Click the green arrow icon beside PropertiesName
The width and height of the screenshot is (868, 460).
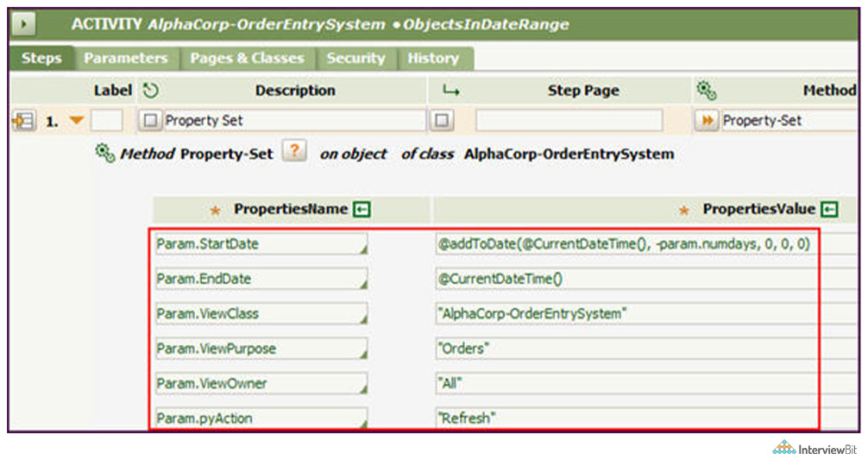click(362, 209)
